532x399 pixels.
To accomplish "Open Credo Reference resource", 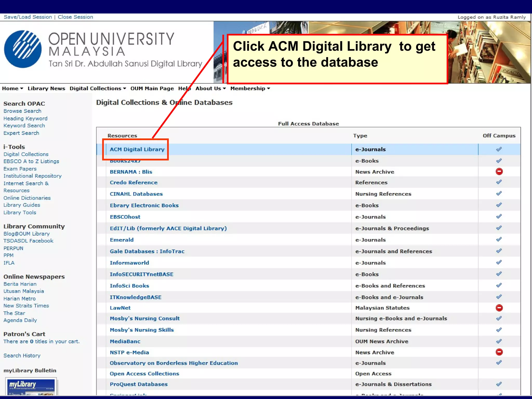I will 134,182.
